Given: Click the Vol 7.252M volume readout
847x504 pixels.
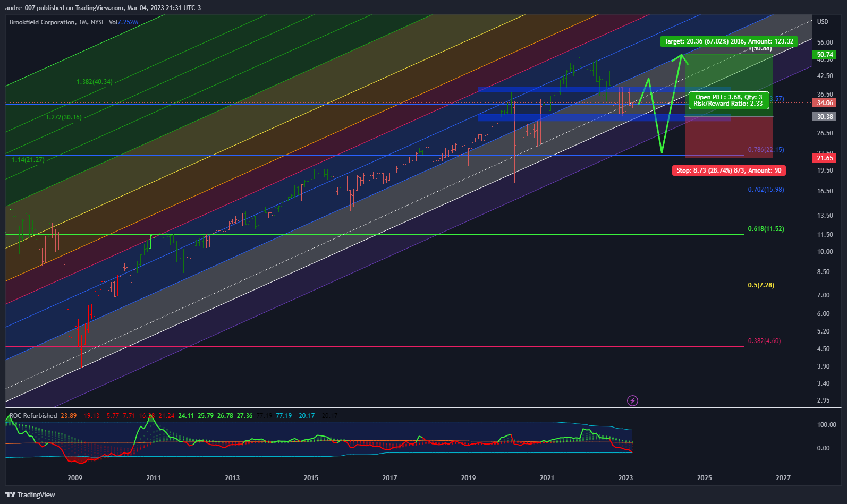Looking at the screenshot, I should coord(123,22).
